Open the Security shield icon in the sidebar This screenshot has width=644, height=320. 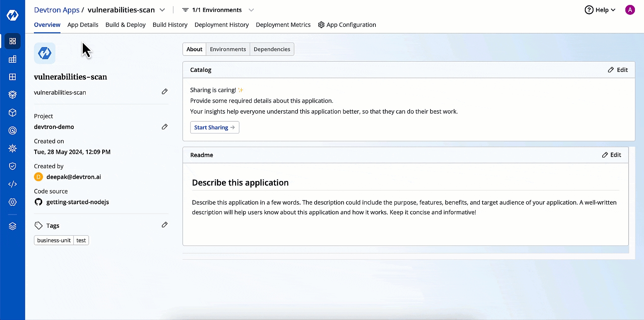click(x=12, y=166)
